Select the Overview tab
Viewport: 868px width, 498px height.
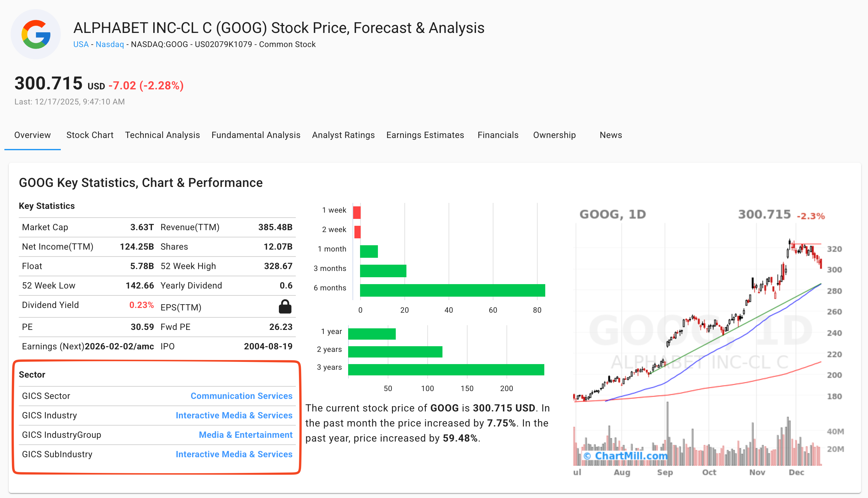(33, 135)
